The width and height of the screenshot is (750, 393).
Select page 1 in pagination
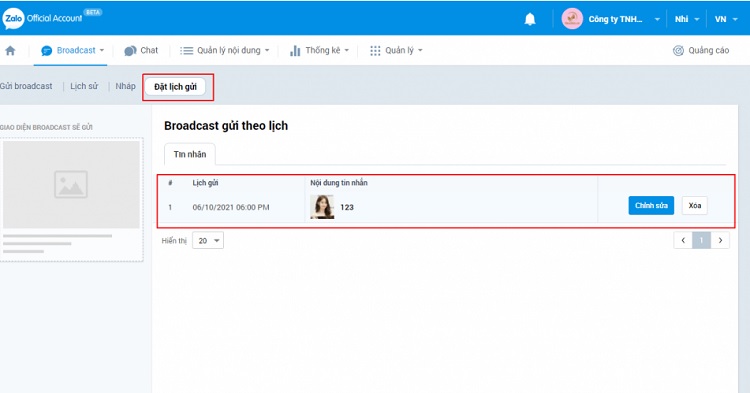pos(701,240)
